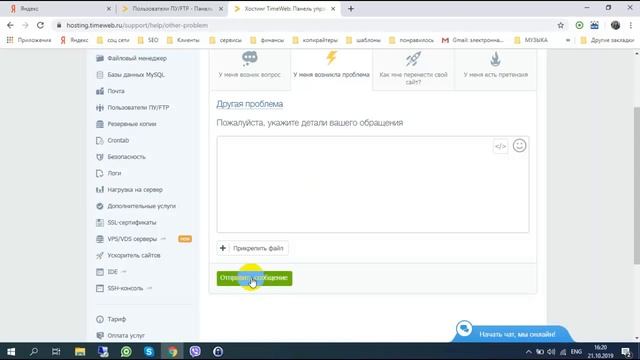Open 'SEO' bookmarks folder
Screen dimensions: 640x360
[148, 40]
